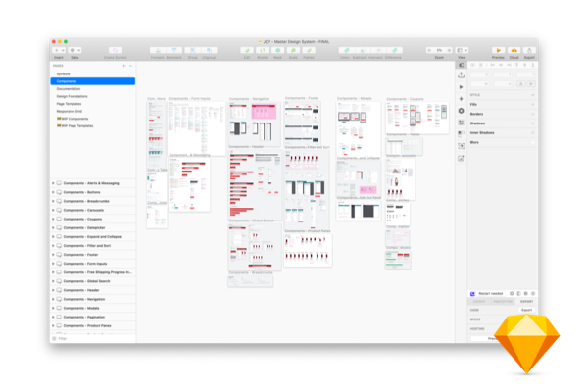
Task: Select the WIP Components page
Action: coord(93,119)
